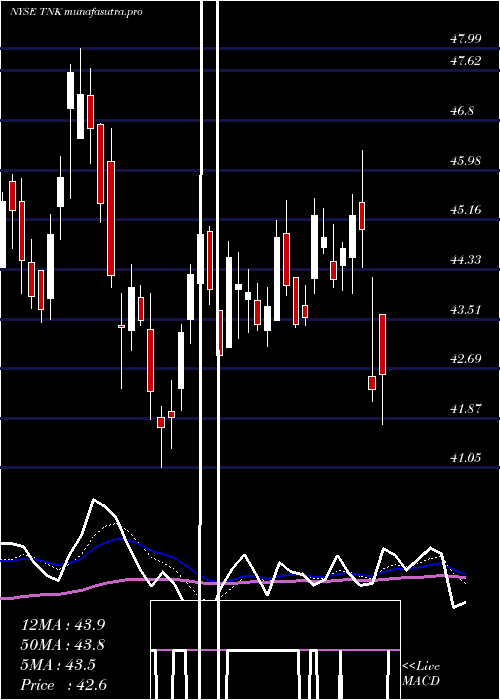Click the Price : 42.6 readout

click(x=64, y=685)
